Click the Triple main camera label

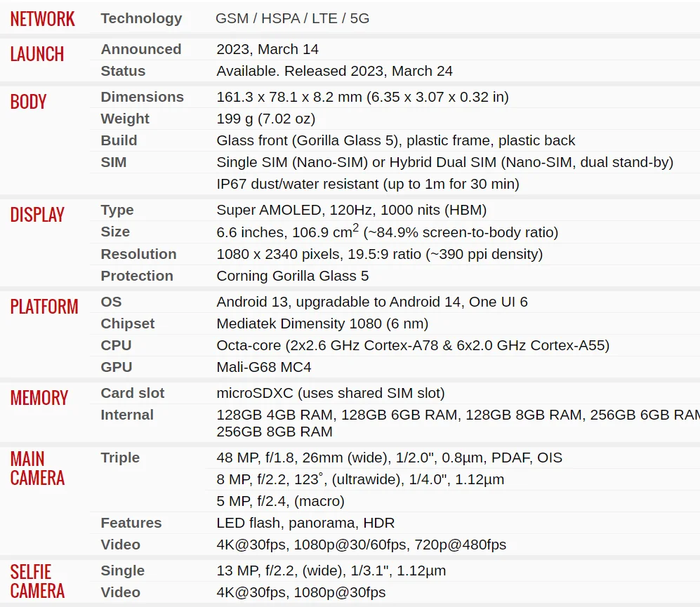coord(120,458)
